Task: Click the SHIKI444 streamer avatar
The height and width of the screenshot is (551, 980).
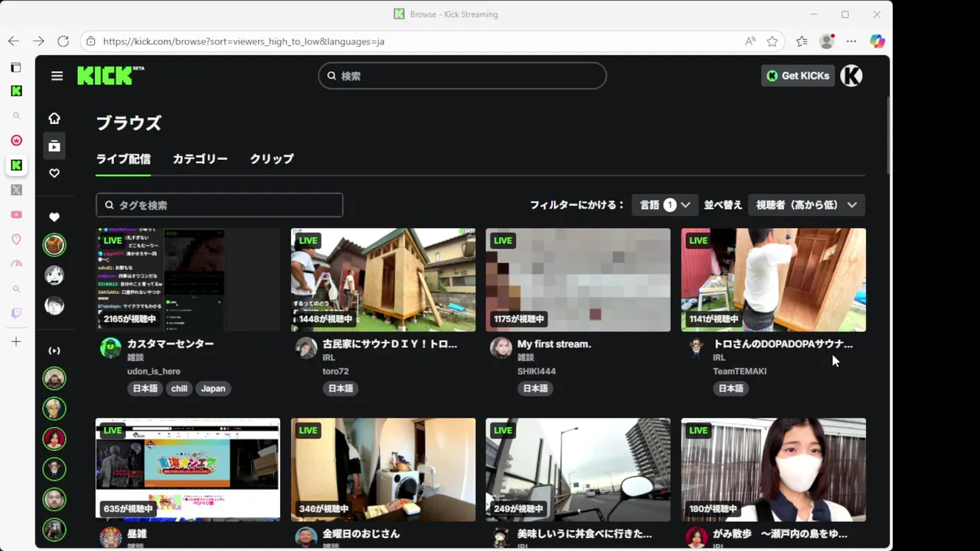Action: (501, 347)
